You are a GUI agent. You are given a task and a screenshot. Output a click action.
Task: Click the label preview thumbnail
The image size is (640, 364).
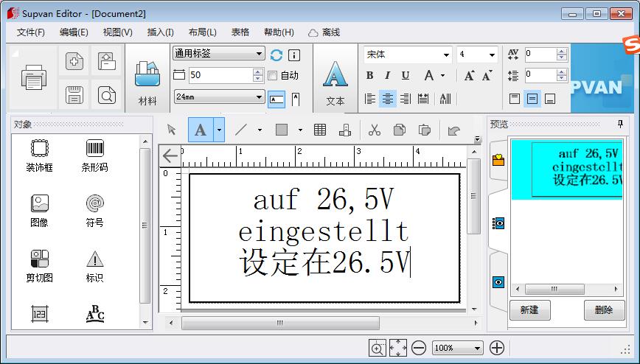pos(566,169)
